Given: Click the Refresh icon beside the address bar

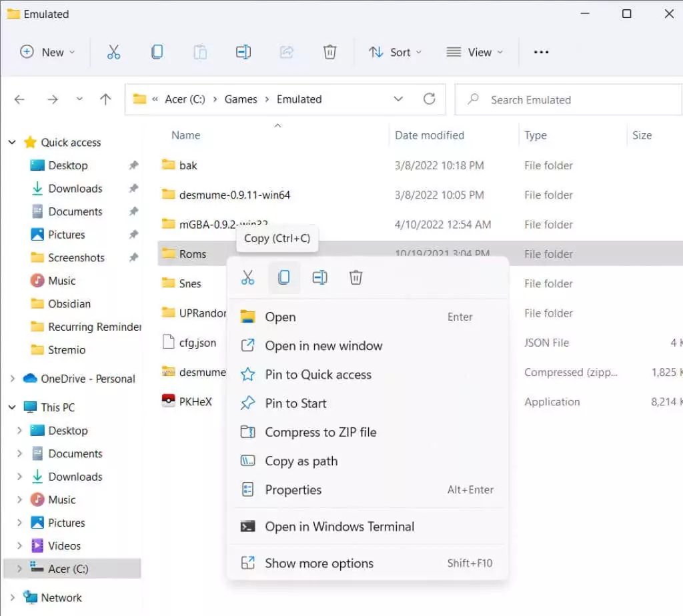Looking at the screenshot, I should tap(430, 99).
